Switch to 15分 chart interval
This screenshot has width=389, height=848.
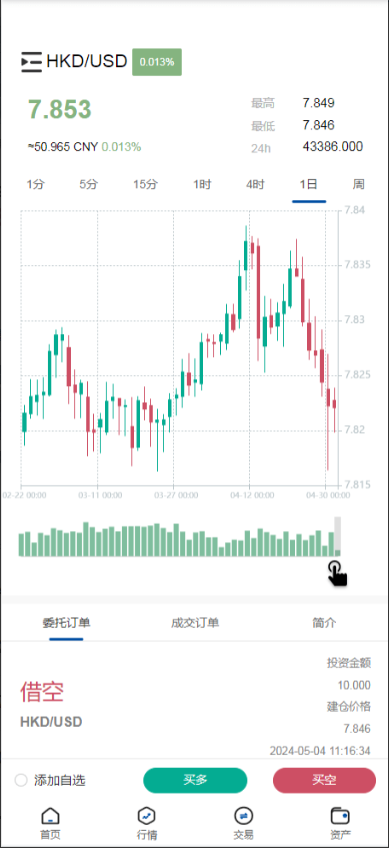click(x=146, y=184)
